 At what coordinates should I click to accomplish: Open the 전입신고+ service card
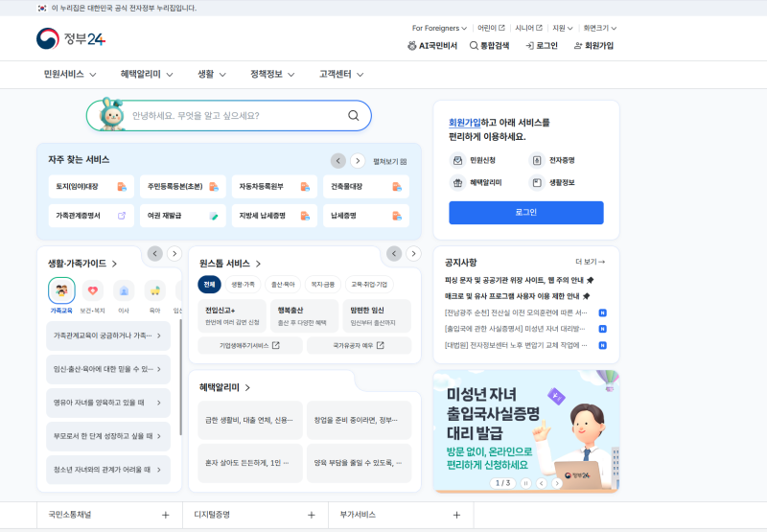232,316
